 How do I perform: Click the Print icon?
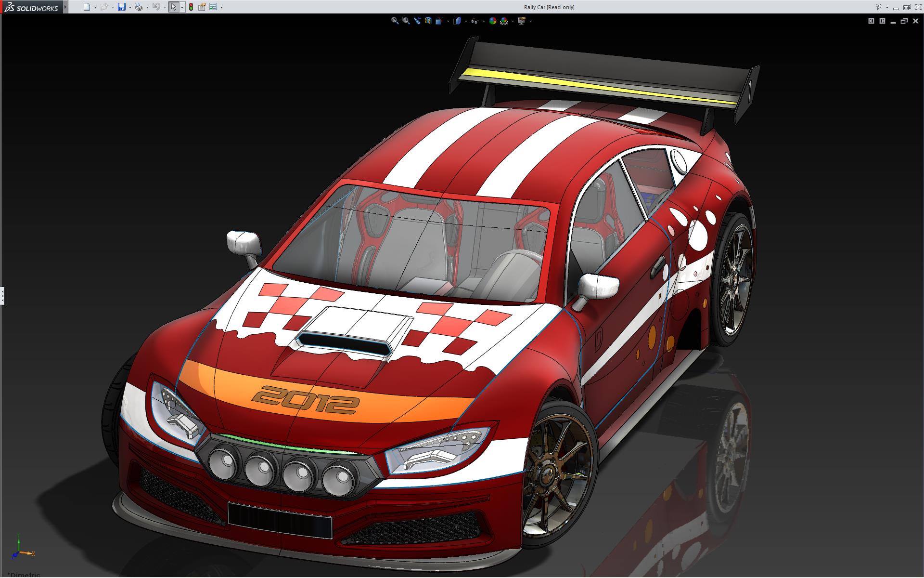click(x=139, y=7)
